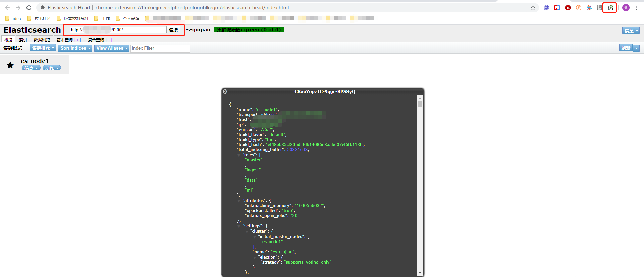Open es-node1's 信息 dropdown

(x=31, y=68)
